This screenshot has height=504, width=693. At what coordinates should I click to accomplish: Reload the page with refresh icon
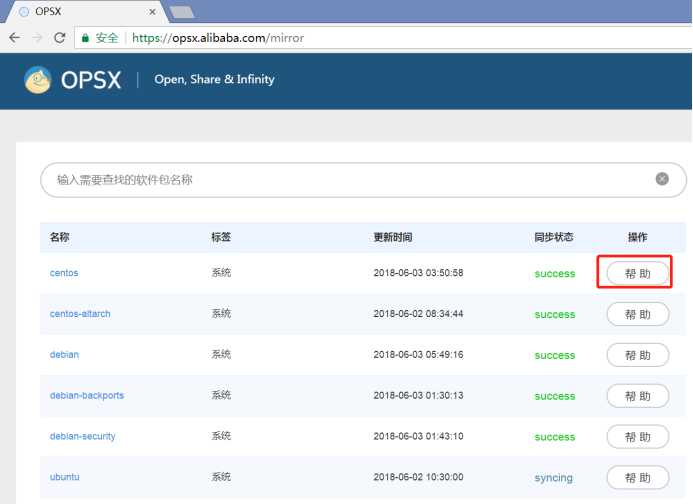click(60, 38)
